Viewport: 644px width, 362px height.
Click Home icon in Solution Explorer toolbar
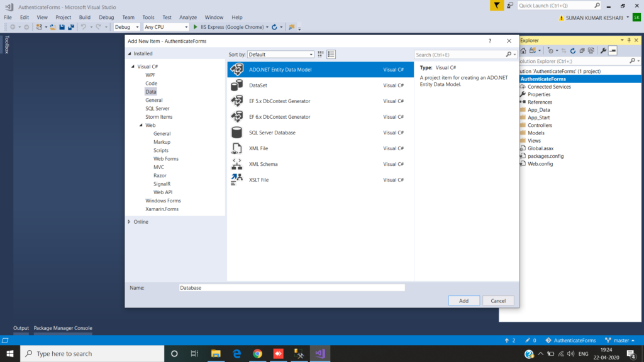pyautogui.click(x=523, y=50)
